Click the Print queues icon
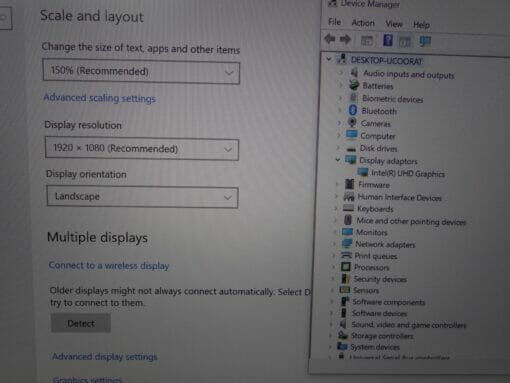Screen dimensions: 510x383 coord(346,255)
